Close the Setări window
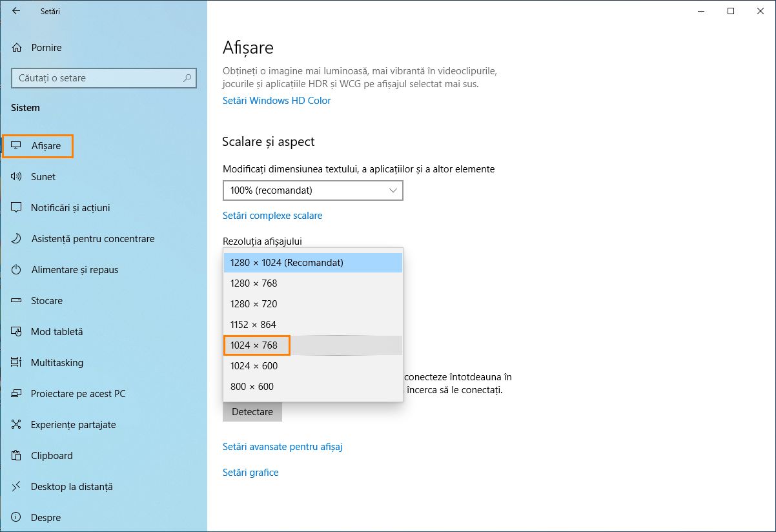 [x=761, y=11]
